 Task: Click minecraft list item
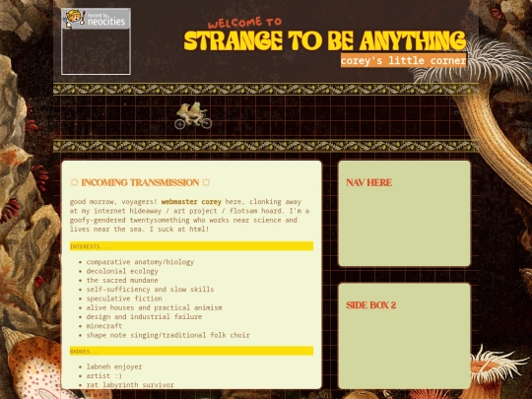click(104, 326)
